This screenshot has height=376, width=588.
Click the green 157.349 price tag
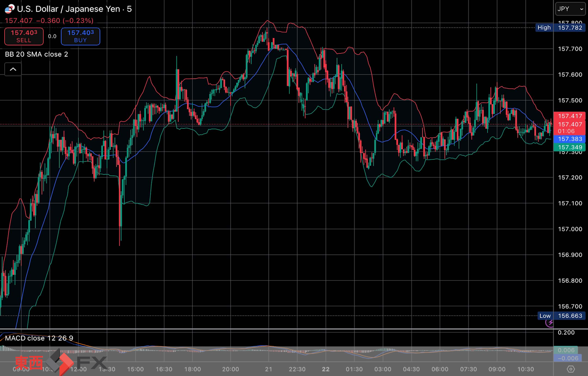(569, 147)
